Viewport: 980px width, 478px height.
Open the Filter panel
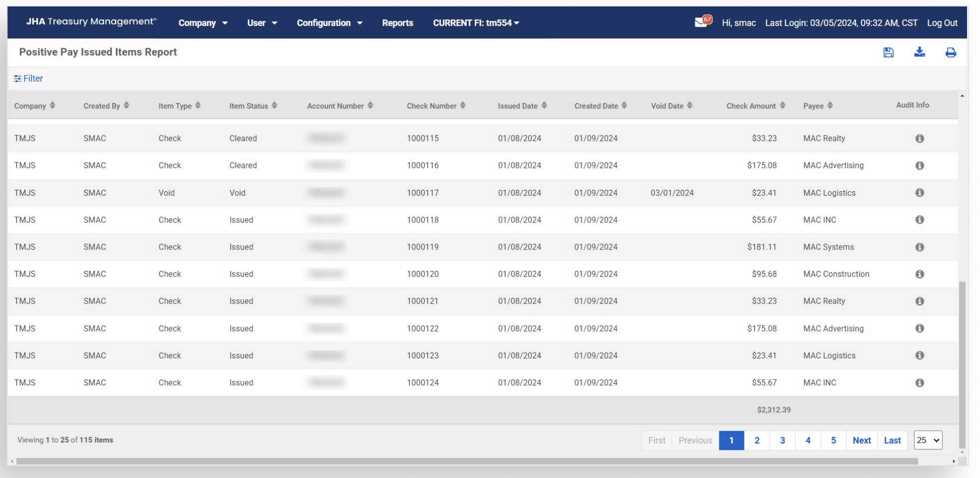pos(28,79)
